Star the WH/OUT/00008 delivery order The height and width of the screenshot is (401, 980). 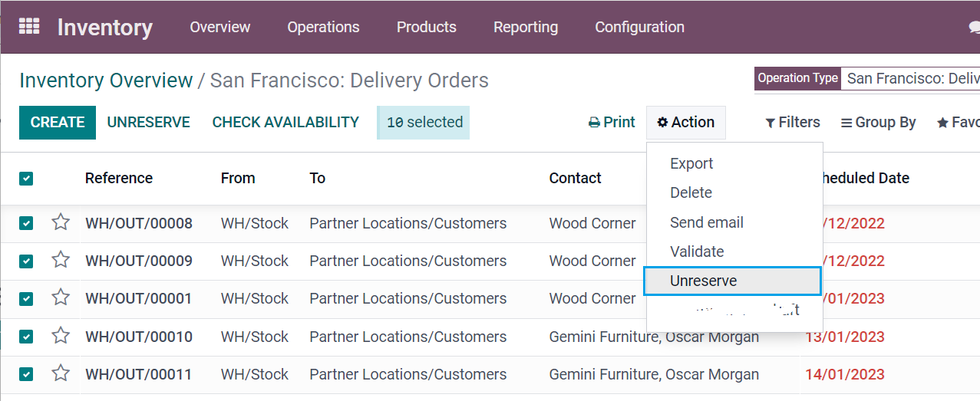click(x=61, y=222)
